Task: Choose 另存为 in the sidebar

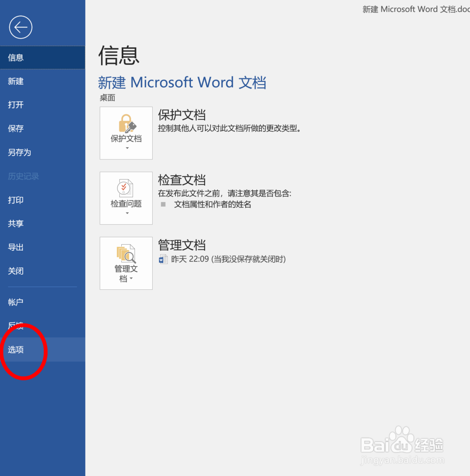Action: (x=42, y=152)
